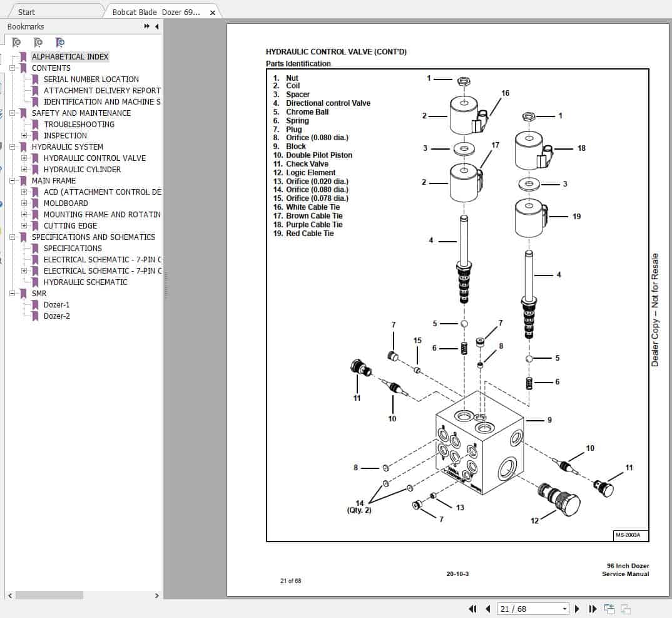
Task: Collapse the Bookmarks panel with its arrow icon
Action: (156, 26)
